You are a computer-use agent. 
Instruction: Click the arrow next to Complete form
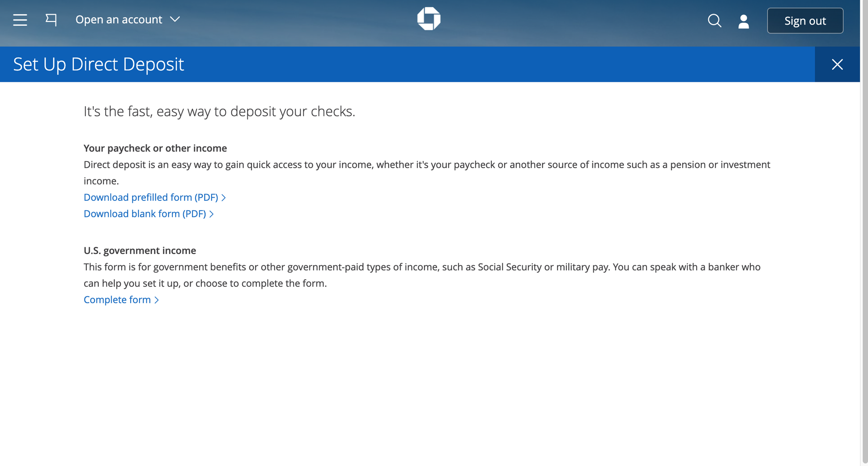tap(156, 300)
